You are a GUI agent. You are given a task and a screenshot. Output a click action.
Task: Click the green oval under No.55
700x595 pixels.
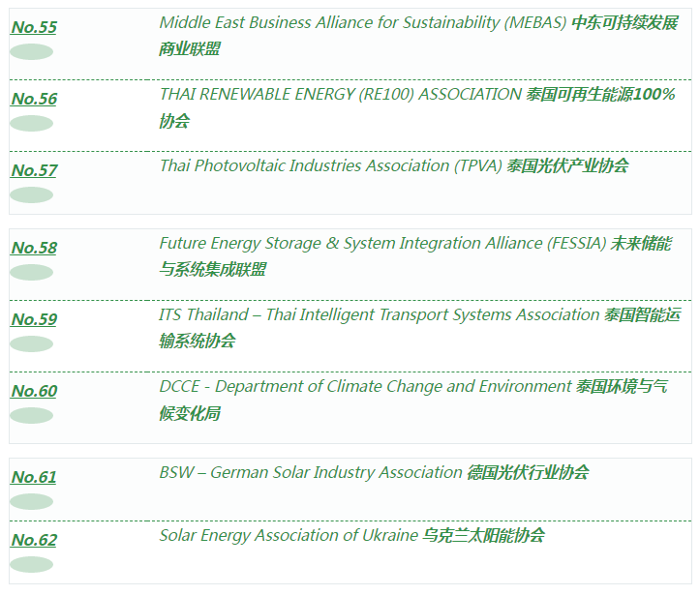coord(31,52)
